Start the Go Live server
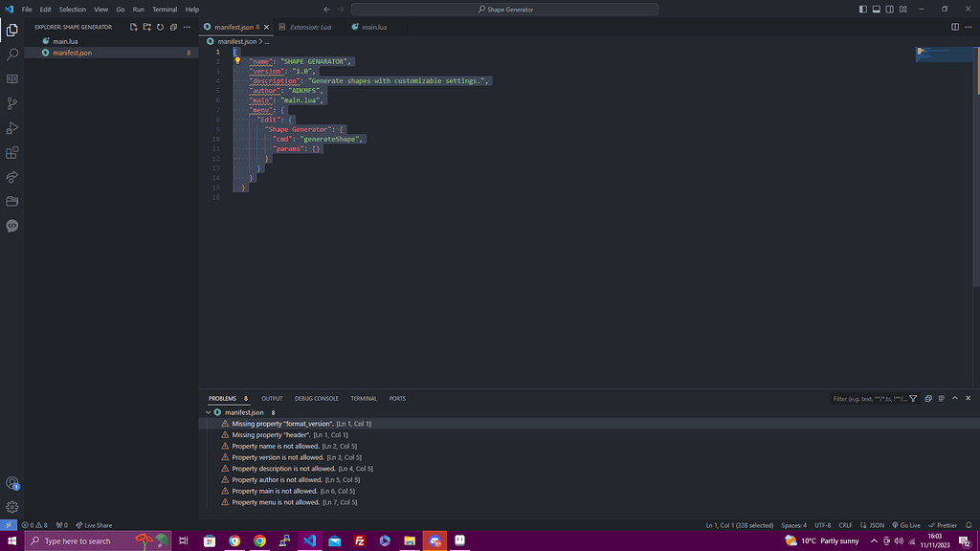This screenshot has width=980, height=551. [x=906, y=524]
